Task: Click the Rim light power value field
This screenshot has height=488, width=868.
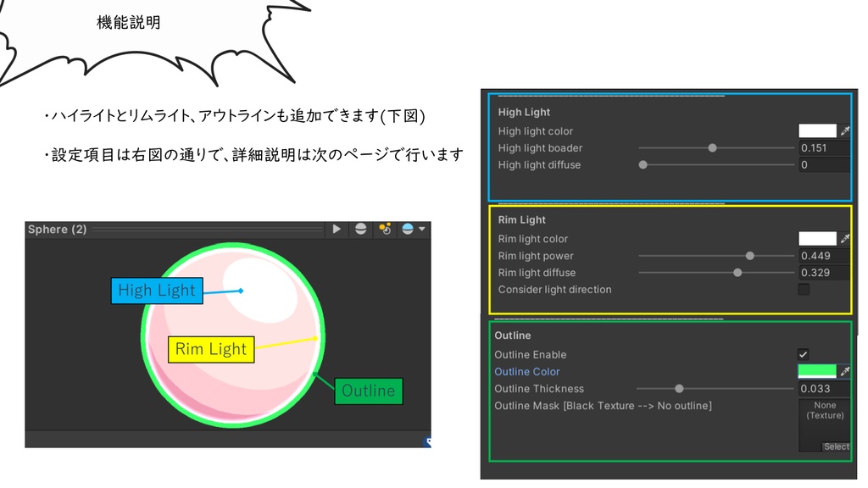Action: tap(823, 255)
